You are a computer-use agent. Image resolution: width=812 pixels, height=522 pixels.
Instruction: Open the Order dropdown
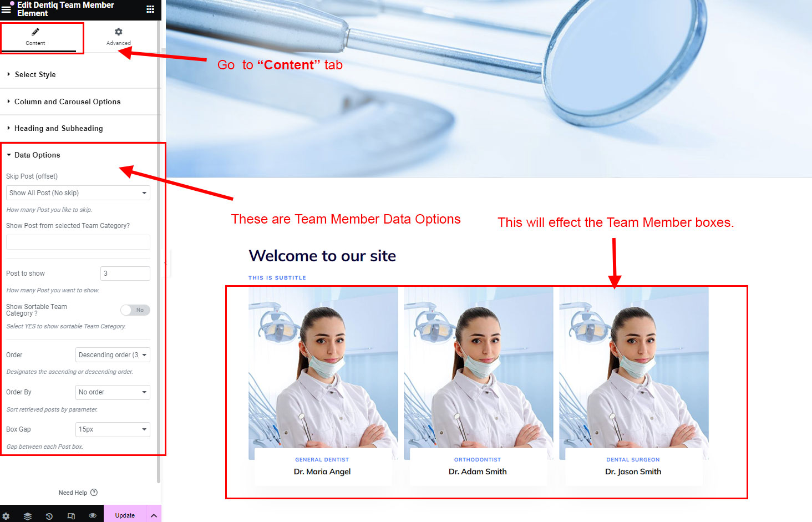click(x=113, y=355)
